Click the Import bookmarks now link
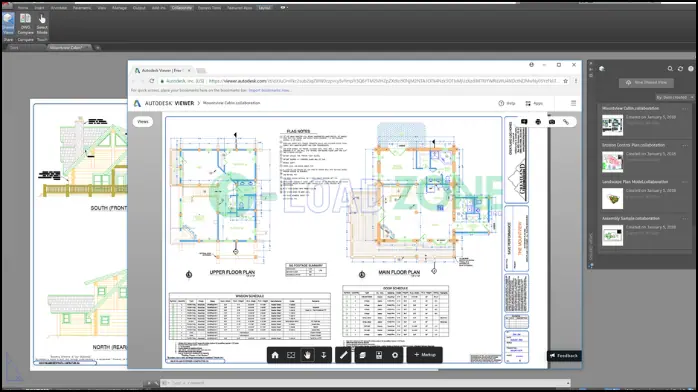 [x=269, y=90]
